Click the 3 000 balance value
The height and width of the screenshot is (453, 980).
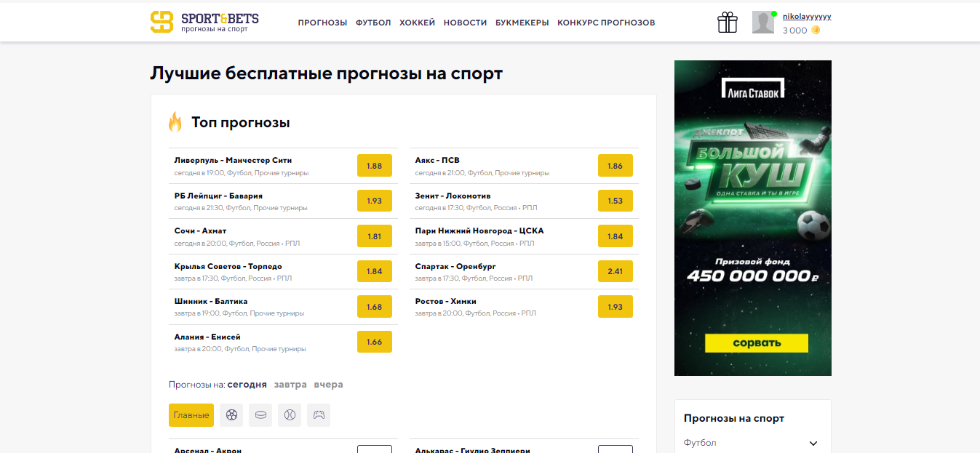[x=794, y=31]
